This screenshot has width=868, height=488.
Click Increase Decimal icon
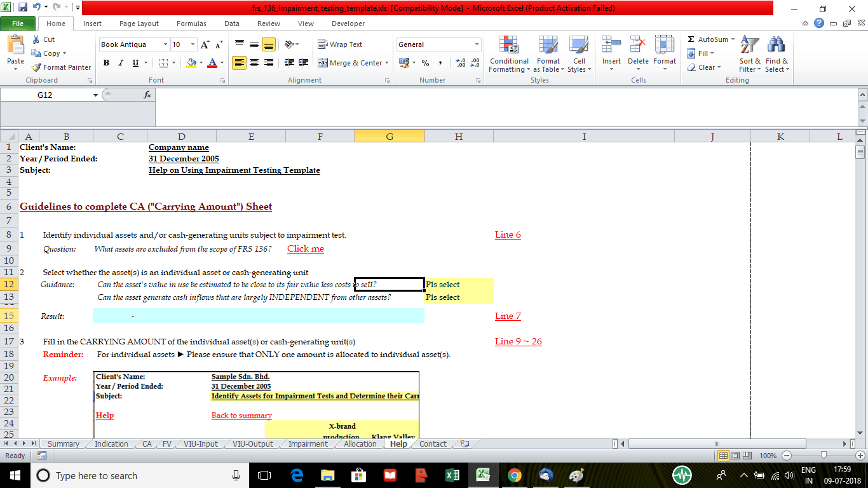click(460, 63)
